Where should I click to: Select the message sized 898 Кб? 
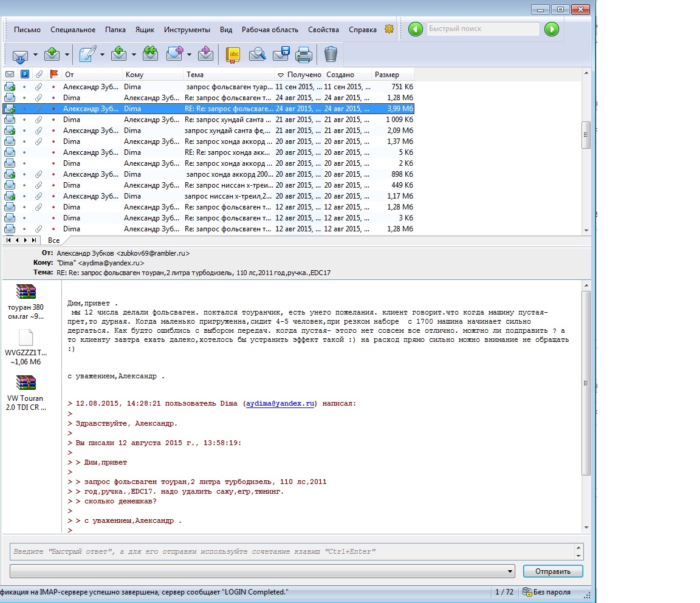[x=208, y=174]
